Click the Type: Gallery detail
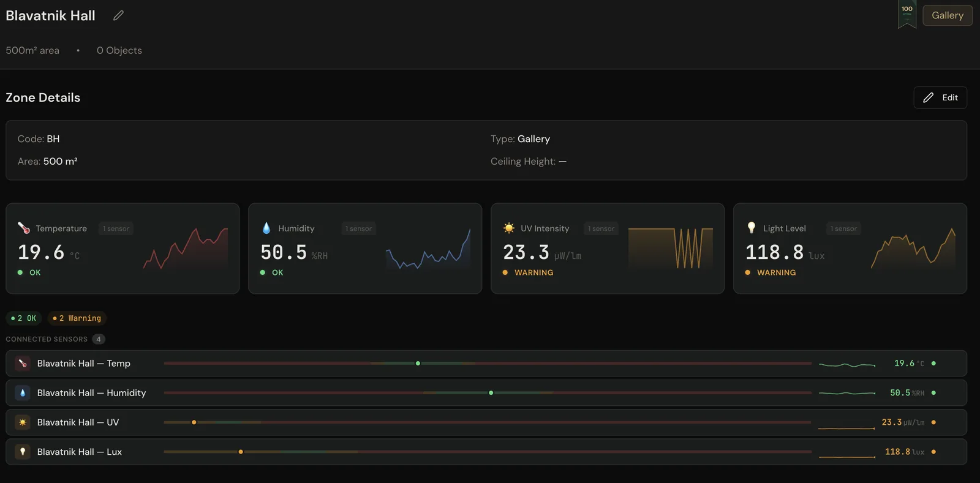This screenshot has height=483, width=980. pyautogui.click(x=520, y=139)
